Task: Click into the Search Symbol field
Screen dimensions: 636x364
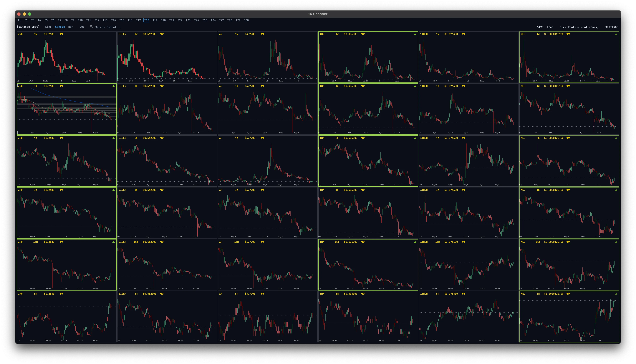Action: [x=108, y=27]
